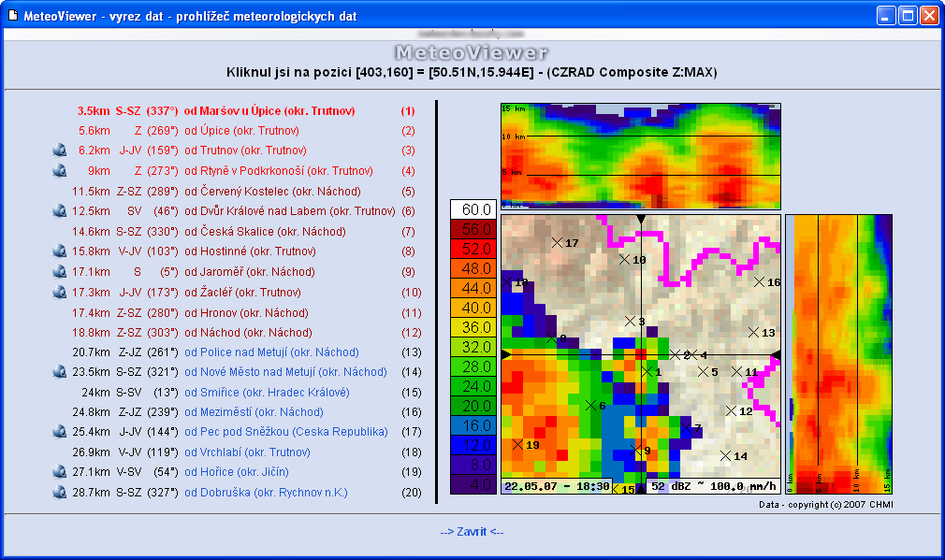Click the 28.0 green legend swatch
Screen dimensions: 945x560
click(x=473, y=366)
